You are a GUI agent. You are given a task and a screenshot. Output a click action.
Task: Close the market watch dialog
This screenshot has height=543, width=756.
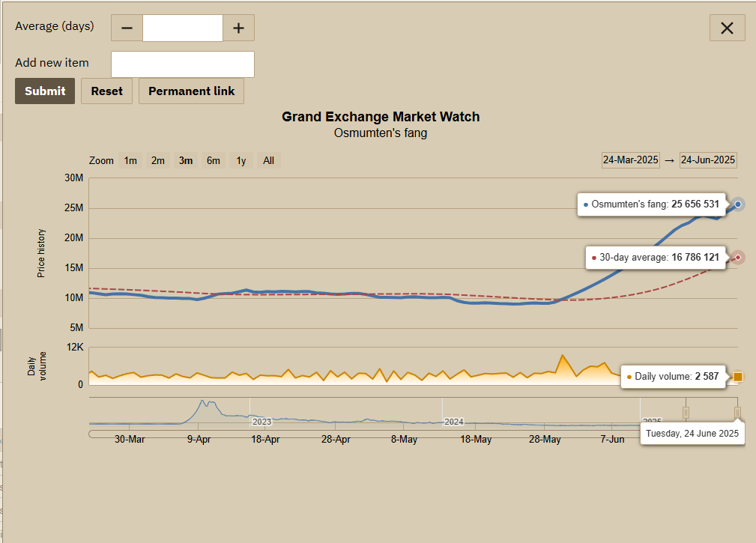point(727,28)
